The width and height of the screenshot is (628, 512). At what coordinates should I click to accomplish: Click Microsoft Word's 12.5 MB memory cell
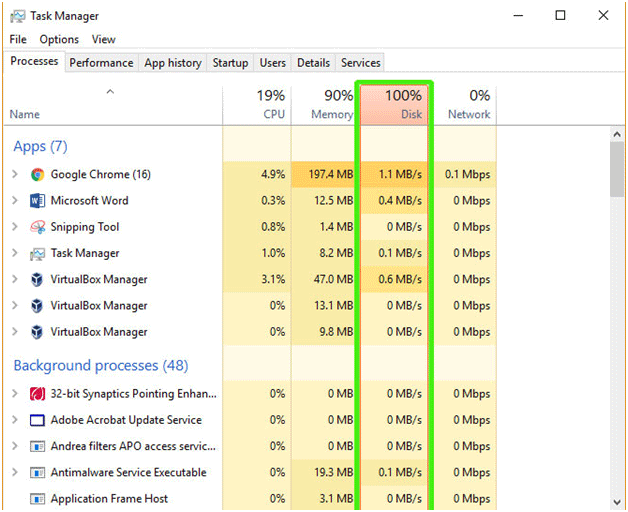click(x=324, y=201)
